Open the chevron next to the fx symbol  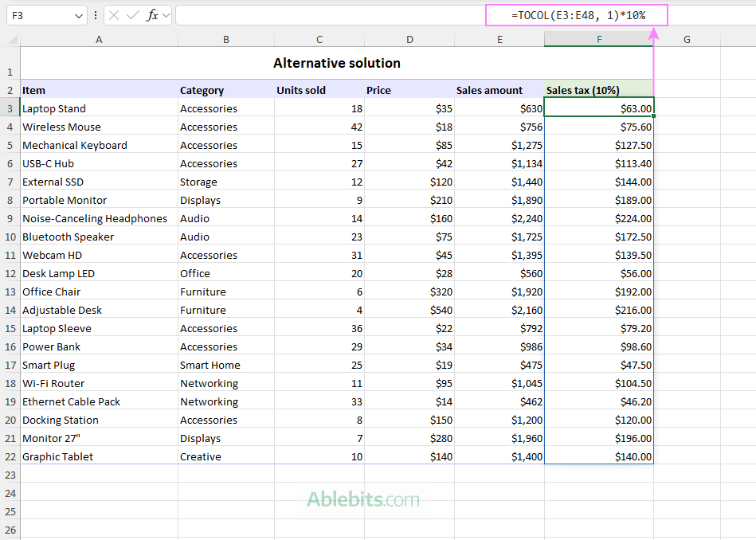(x=166, y=15)
